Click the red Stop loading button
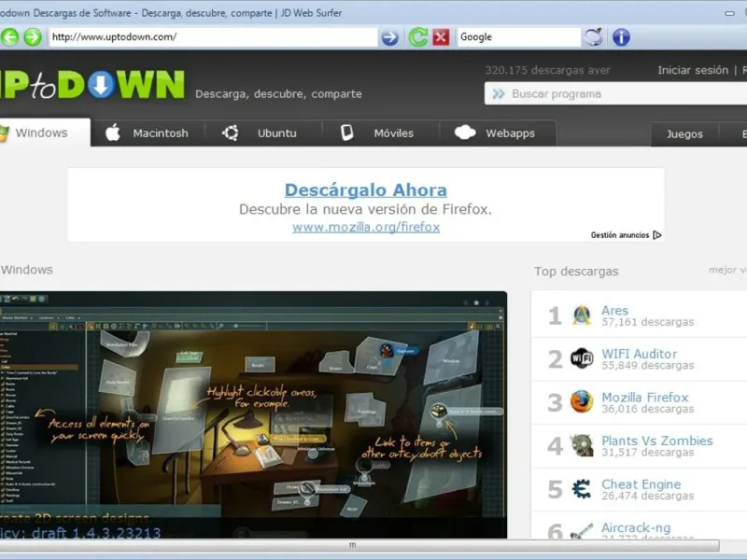Screen dimensions: 747x560 coord(441,37)
